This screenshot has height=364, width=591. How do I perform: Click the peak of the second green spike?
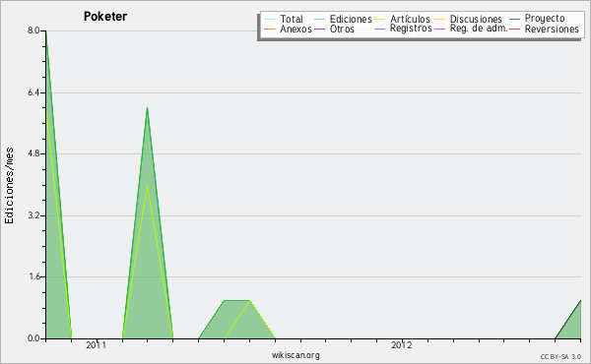147,108
